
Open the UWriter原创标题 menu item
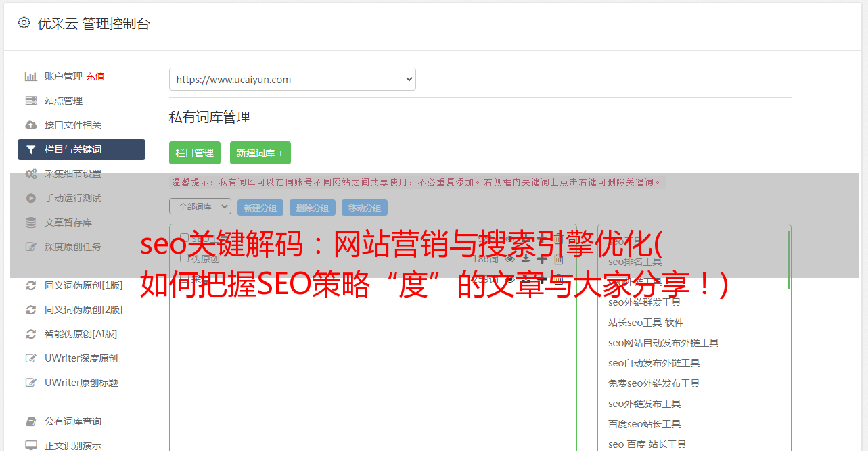coord(81,383)
